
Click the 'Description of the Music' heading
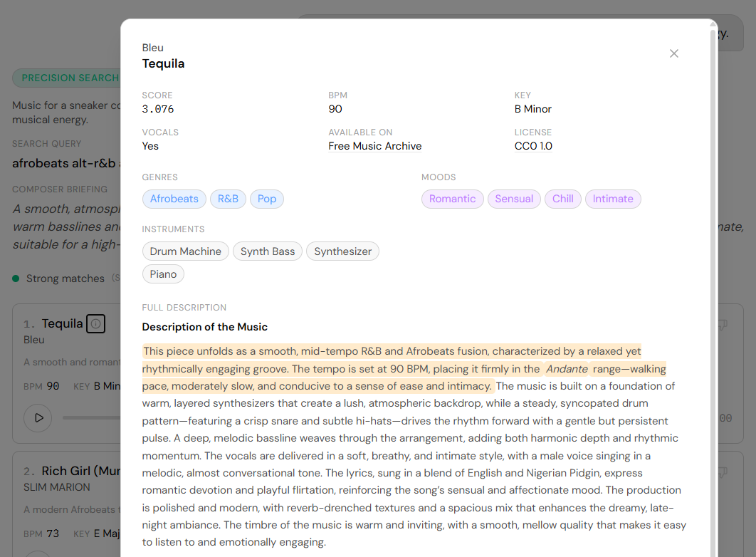click(205, 327)
